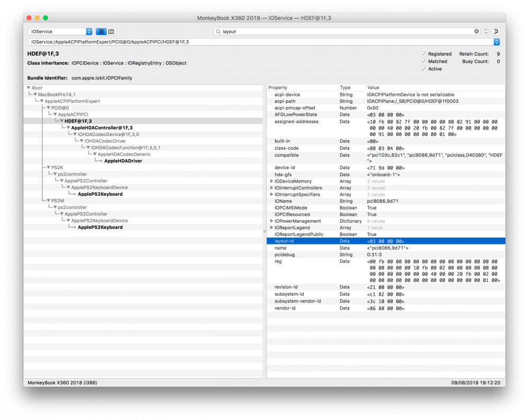Toggle the Active checkbox

[423, 69]
